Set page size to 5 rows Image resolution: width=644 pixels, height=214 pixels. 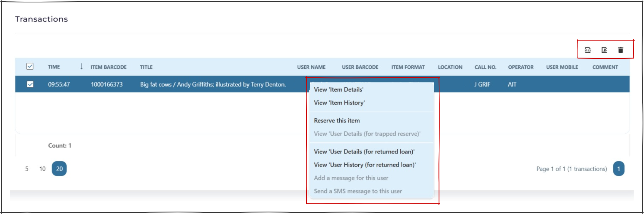[x=27, y=169]
